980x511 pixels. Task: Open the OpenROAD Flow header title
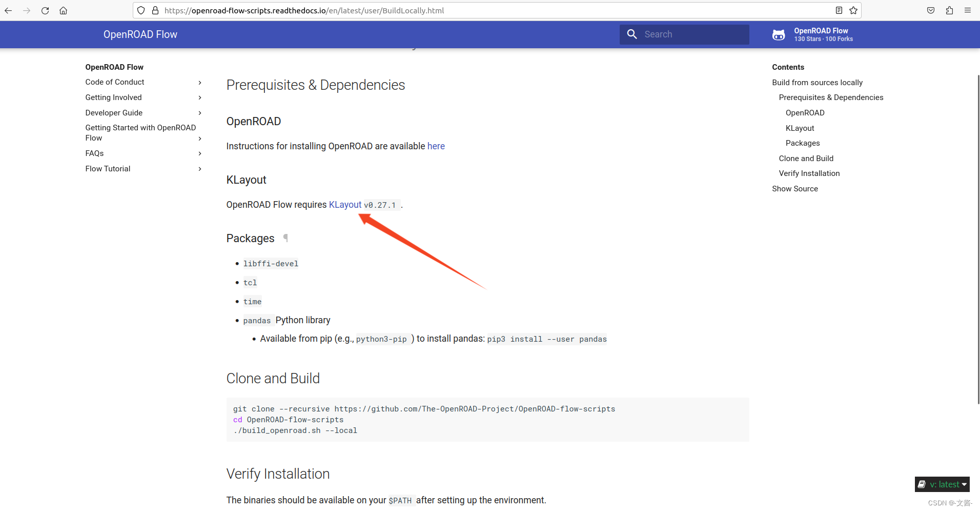tap(140, 34)
